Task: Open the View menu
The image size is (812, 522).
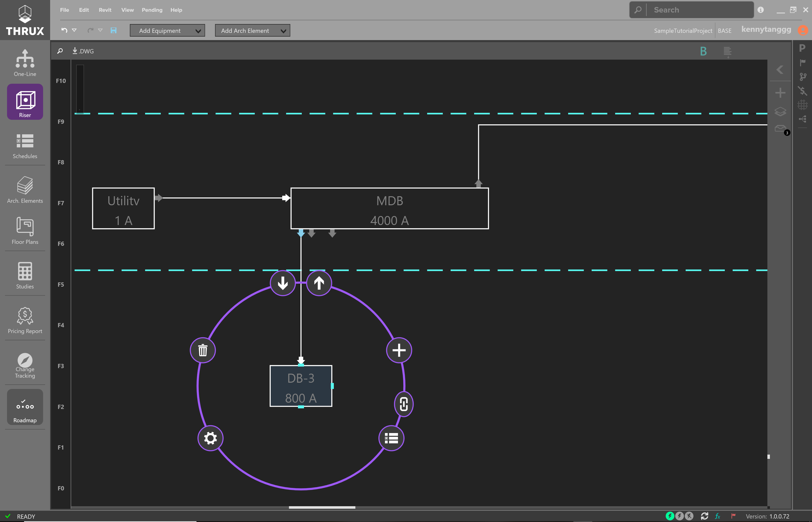Action: pos(127,10)
